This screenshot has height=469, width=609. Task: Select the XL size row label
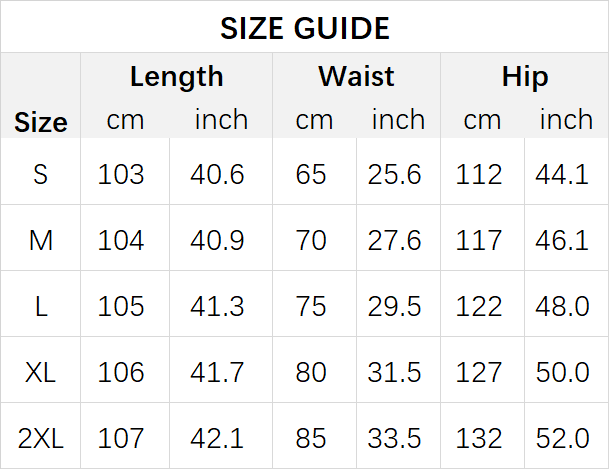coord(40,372)
